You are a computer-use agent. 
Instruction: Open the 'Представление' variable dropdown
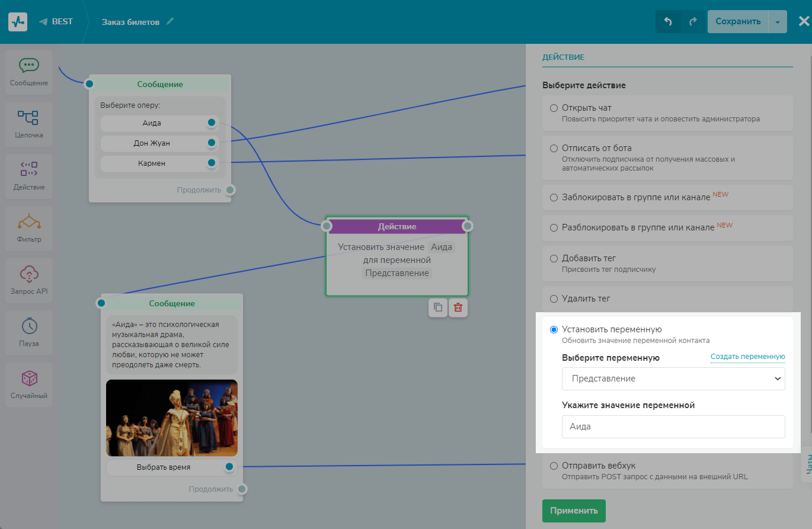click(x=673, y=379)
